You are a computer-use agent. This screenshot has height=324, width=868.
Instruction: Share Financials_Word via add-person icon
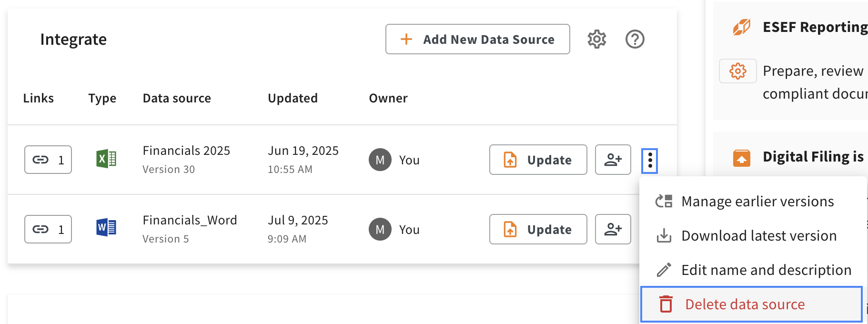613,229
